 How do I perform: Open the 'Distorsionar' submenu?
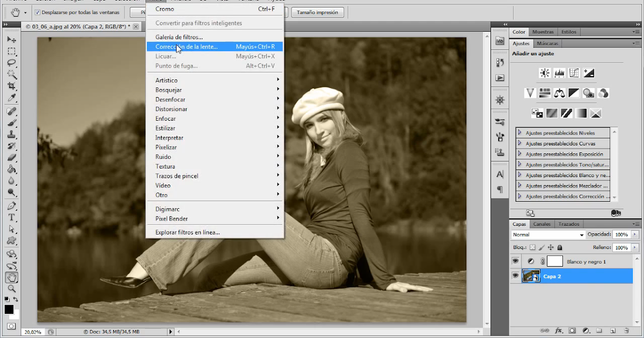pyautogui.click(x=215, y=109)
